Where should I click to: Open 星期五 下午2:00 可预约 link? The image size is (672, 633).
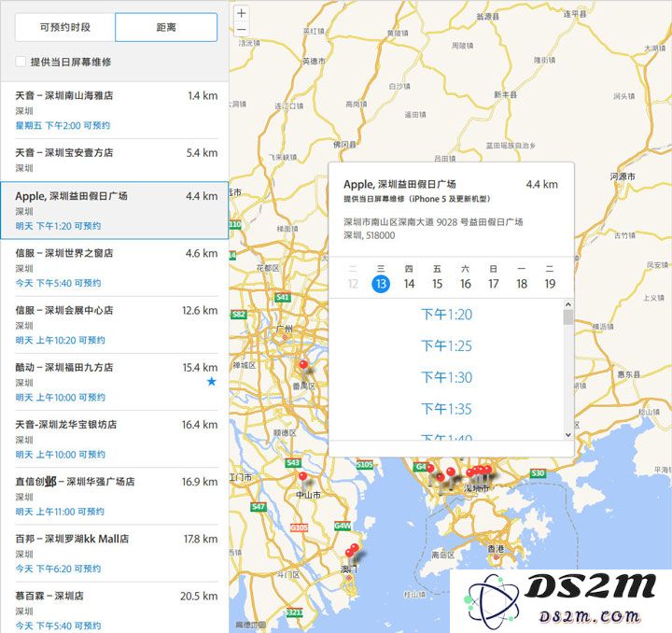pyautogui.click(x=63, y=125)
